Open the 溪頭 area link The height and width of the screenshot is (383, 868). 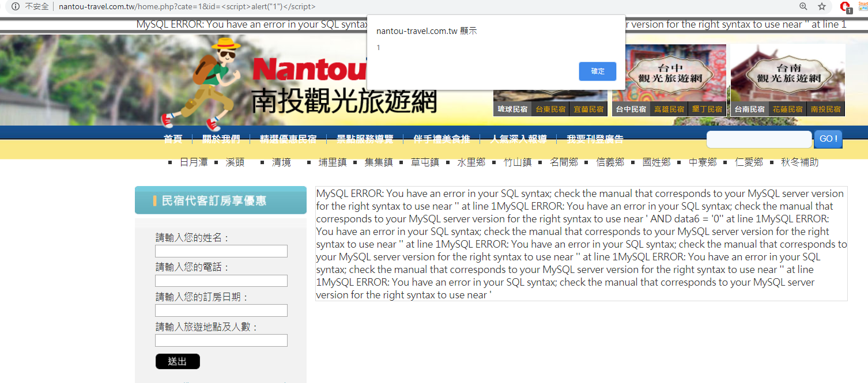point(235,162)
